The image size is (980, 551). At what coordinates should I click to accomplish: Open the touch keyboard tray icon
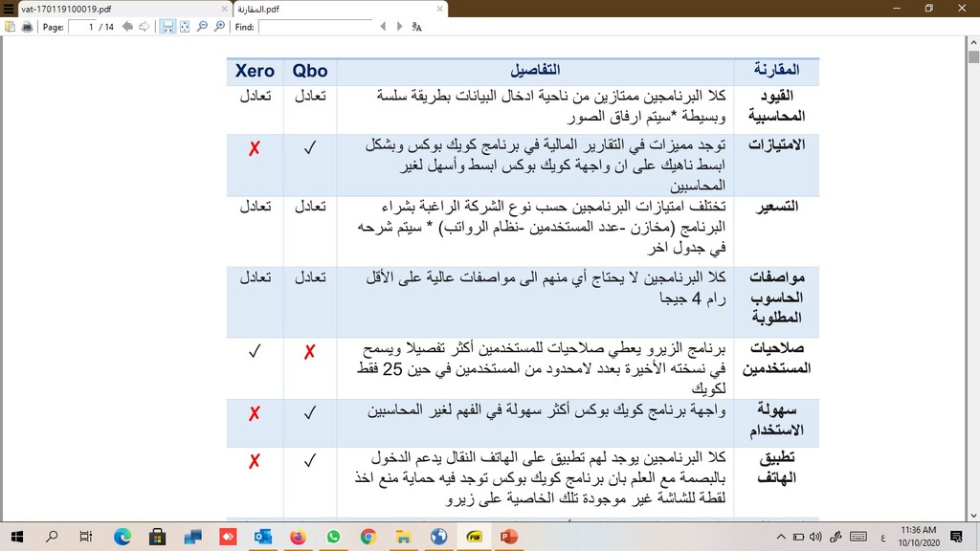pyautogui.click(x=858, y=537)
